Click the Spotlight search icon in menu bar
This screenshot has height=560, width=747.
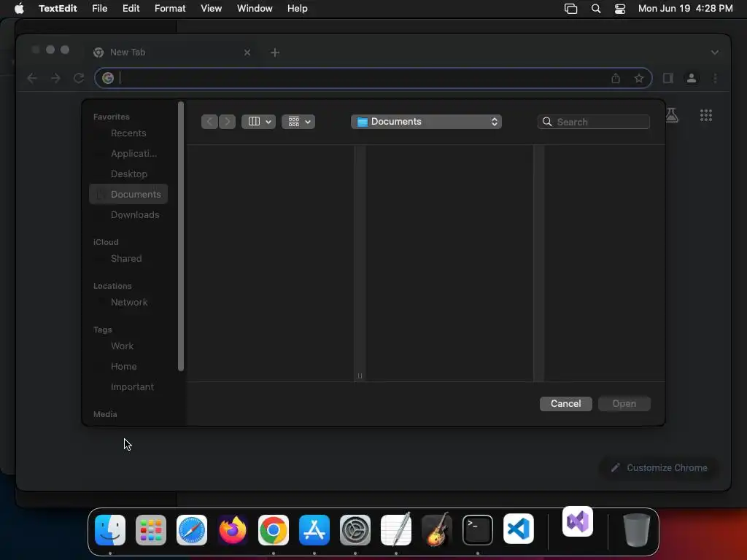pyautogui.click(x=596, y=9)
